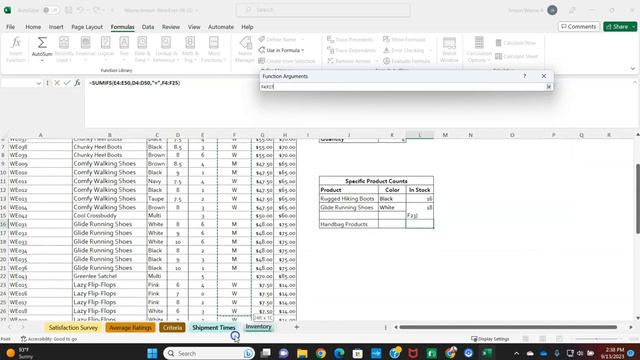
Task: Switch to the Review tab
Action: coord(171,27)
